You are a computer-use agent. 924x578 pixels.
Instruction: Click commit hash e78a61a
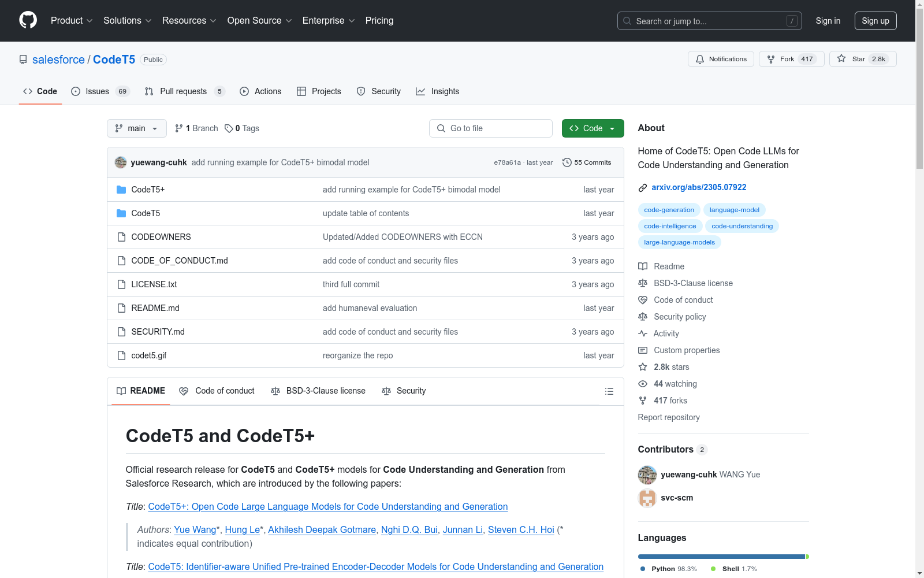point(507,162)
